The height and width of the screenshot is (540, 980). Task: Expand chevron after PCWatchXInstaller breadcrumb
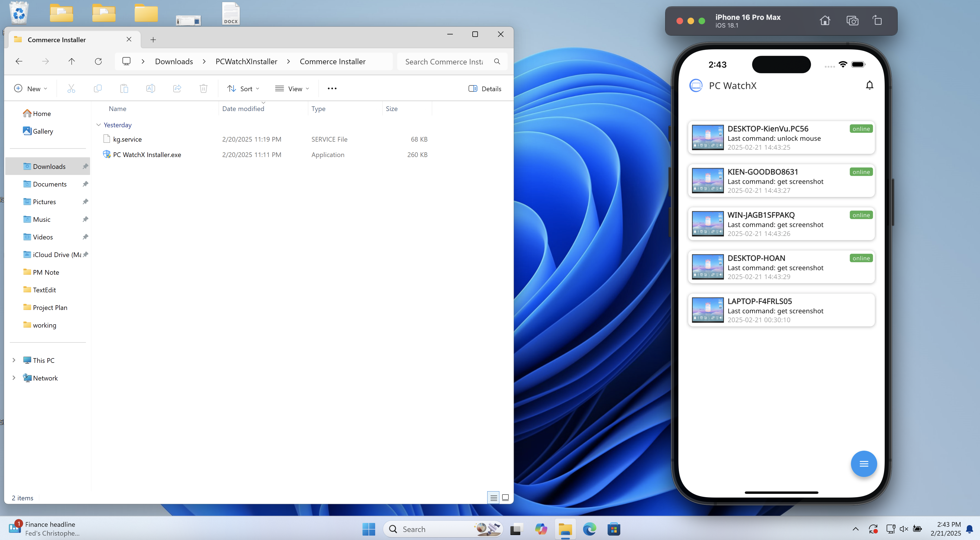tap(288, 62)
